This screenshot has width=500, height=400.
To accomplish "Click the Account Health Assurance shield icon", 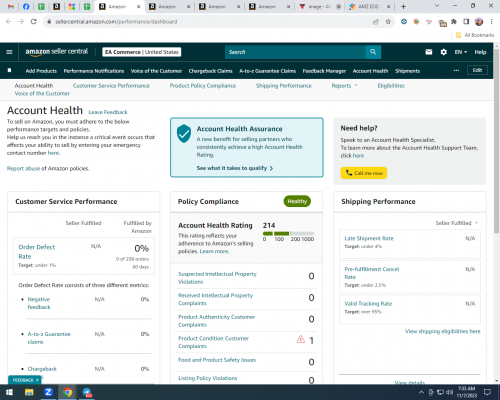I will click(184, 133).
